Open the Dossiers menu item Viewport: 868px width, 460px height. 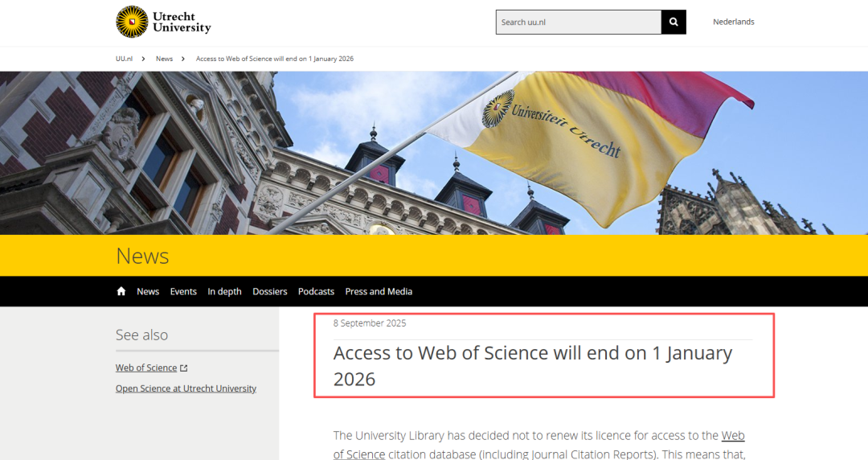point(269,291)
